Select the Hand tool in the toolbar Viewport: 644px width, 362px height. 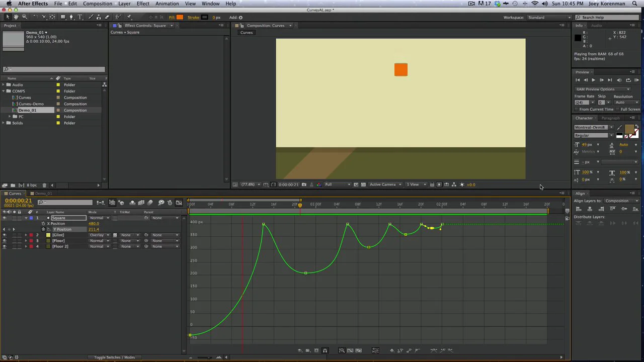(x=16, y=17)
